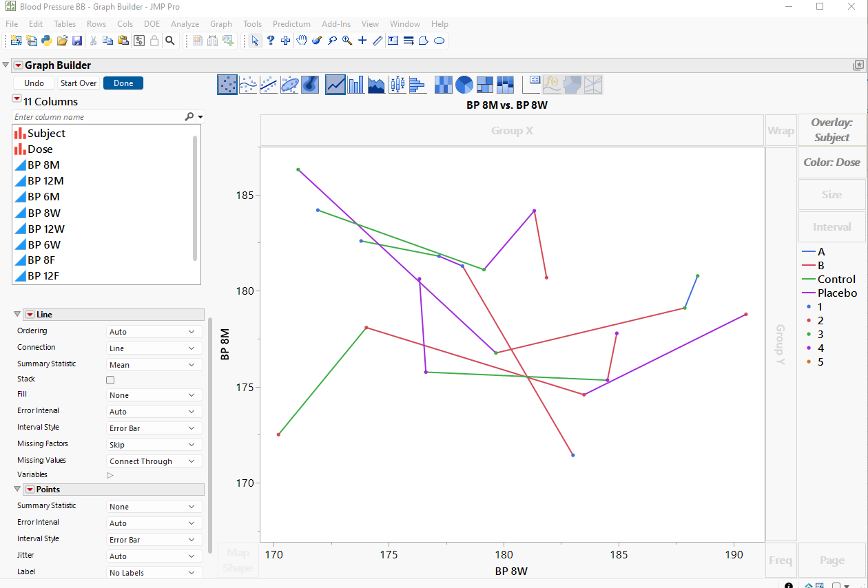Choose the Annotate text tool
Image resolution: width=868 pixels, height=588 pixels.
[393, 41]
